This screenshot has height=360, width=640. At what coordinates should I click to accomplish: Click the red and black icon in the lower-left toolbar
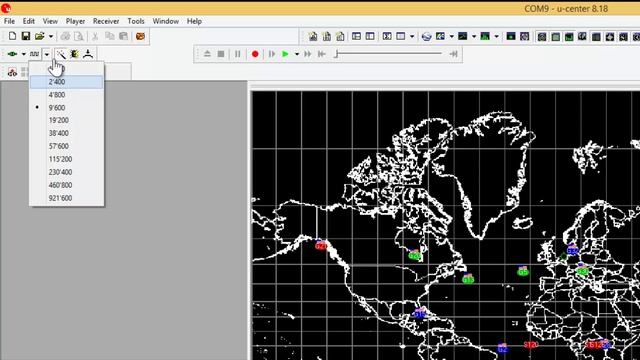(12, 72)
